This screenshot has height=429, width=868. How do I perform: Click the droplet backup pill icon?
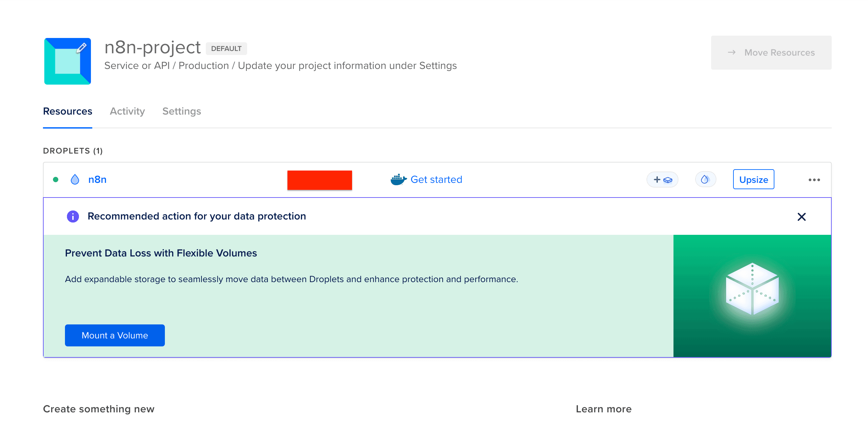click(705, 180)
